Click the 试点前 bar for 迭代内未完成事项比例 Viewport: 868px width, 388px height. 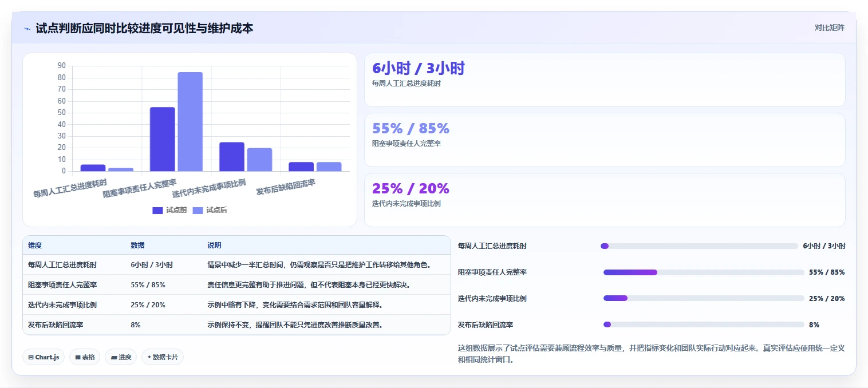point(232,157)
